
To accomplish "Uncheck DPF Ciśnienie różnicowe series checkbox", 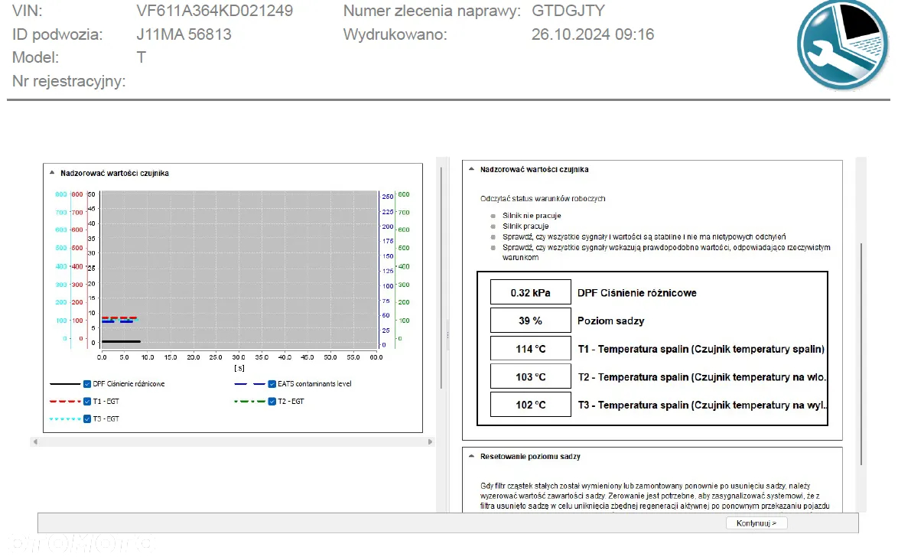I will 87,383.
